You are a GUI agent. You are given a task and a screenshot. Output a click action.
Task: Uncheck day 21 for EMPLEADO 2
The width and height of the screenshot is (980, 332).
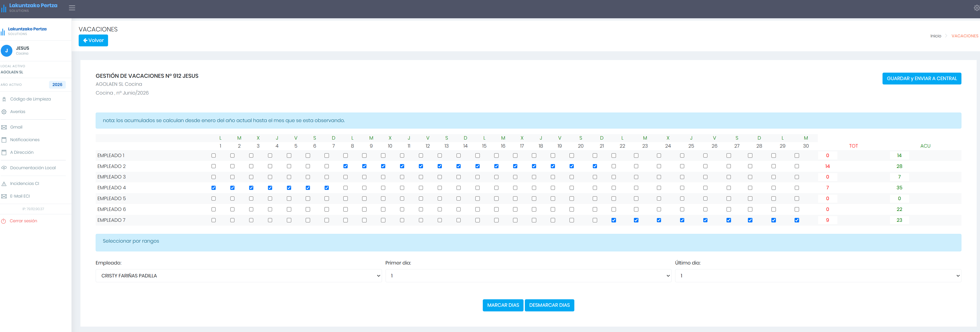pos(595,166)
